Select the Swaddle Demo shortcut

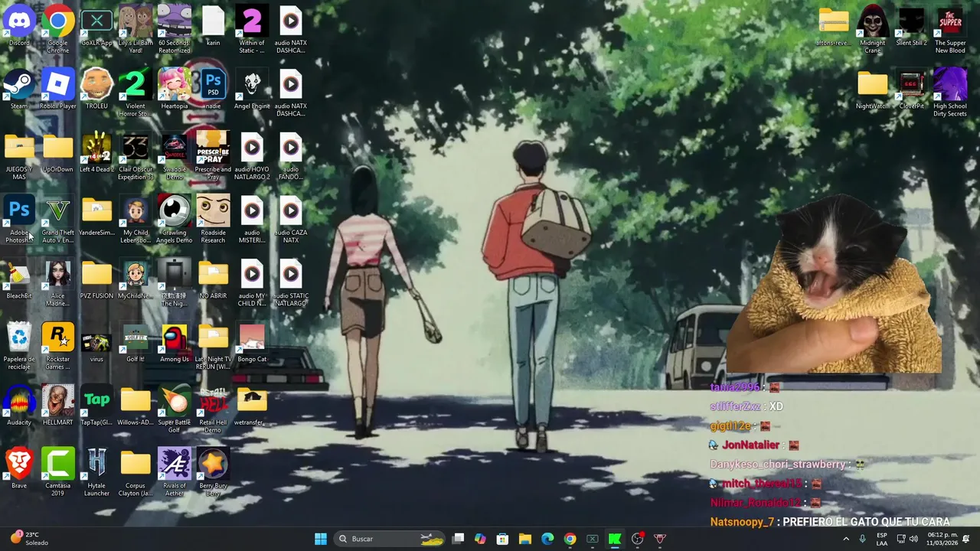[175, 156]
